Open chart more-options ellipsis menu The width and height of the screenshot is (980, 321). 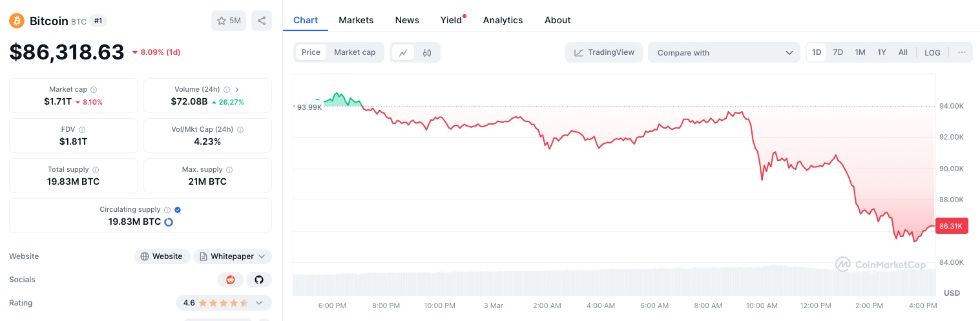click(961, 52)
